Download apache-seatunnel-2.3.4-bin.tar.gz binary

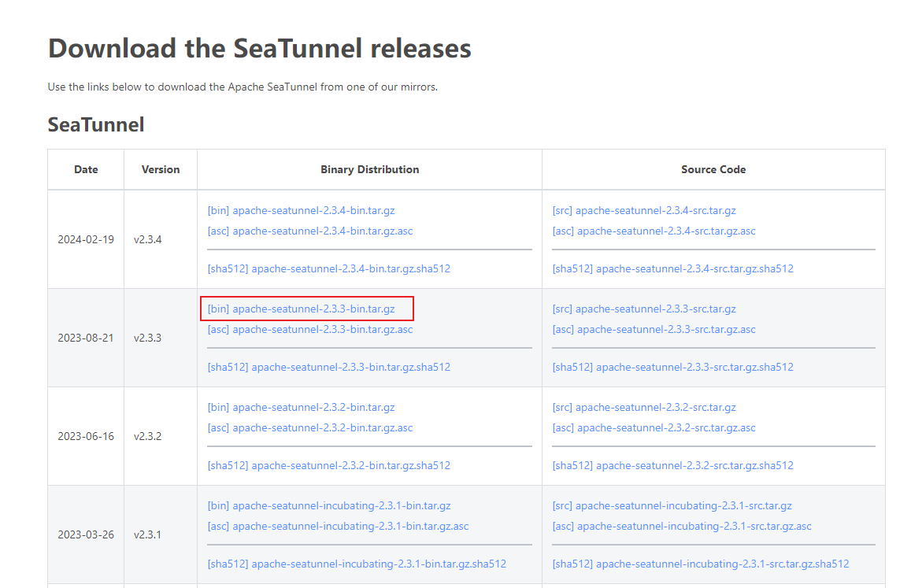click(x=301, y=210)
